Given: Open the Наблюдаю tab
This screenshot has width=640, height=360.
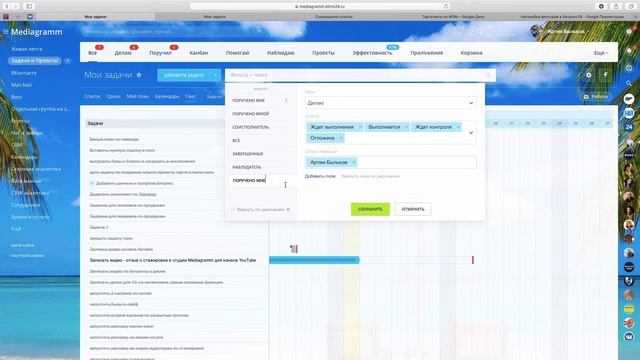Looking at the screenshot, I should pyautogui.click(x=281, y=53).
